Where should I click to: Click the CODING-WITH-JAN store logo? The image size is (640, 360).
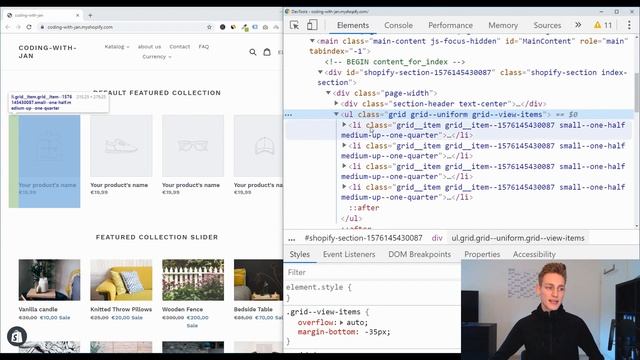pos(47,52)
